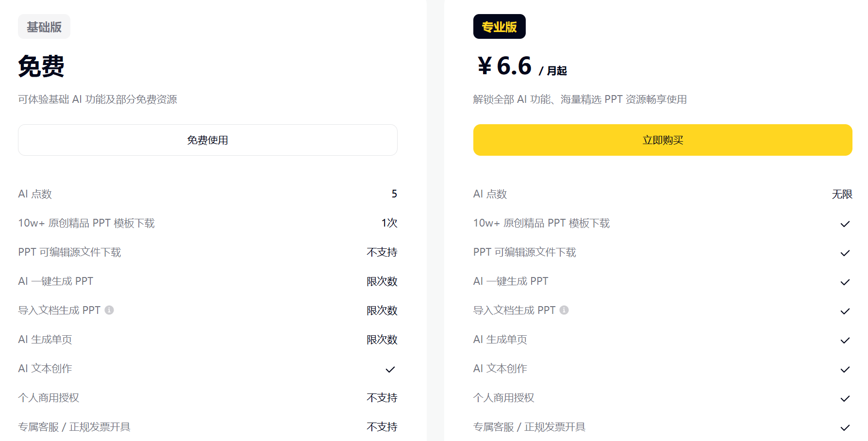This screenshot has width=868, height=441.
Task: Click AI 点数 label in 专业版
Action: [x=490, y=194]
